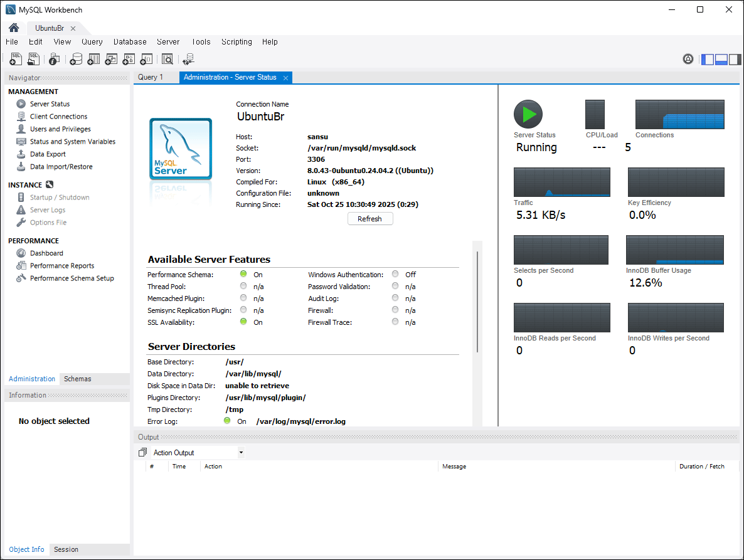This screenshot has height=560, width=744.
Task: Open a SQL script file icon
Action: (34, 59)
